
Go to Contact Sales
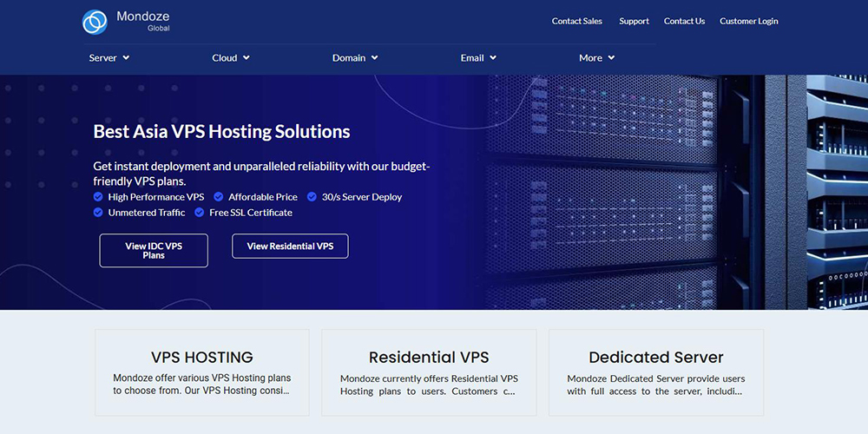click(577, 21)
